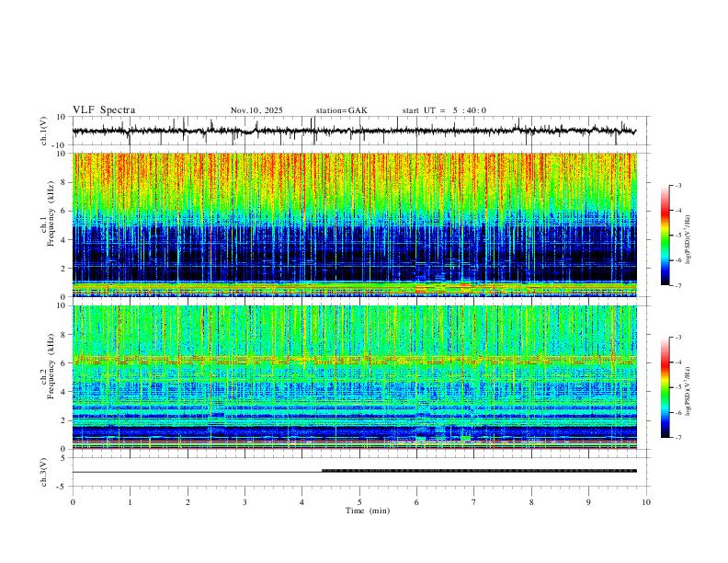Click the "8" tick on the Time axis

coord(531,502)
